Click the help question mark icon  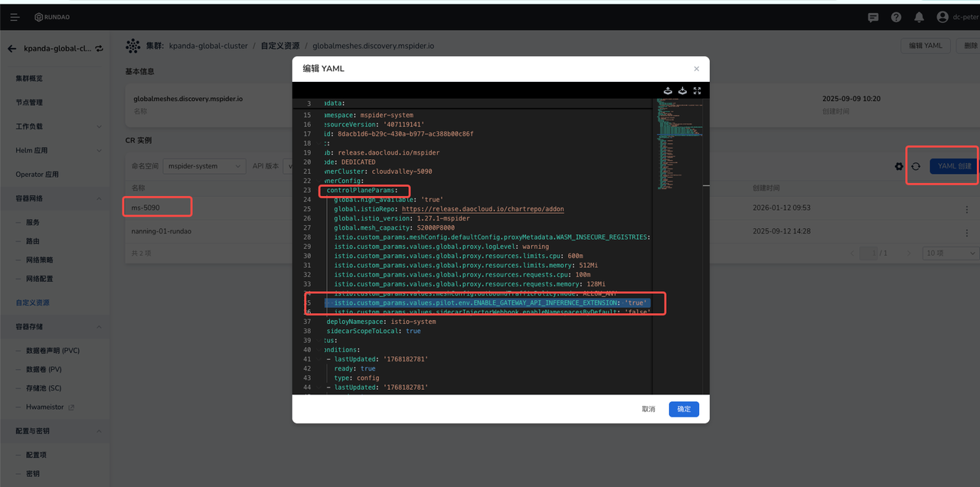(896, 17)
